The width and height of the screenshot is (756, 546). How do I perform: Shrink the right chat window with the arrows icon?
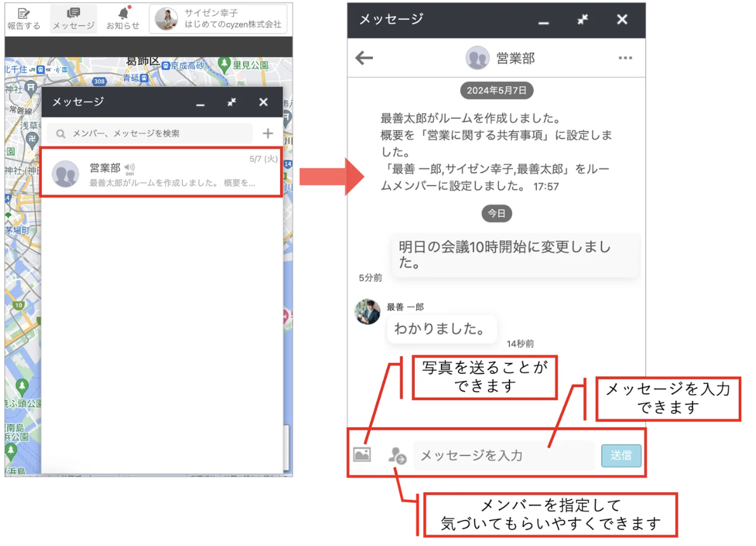583,20
